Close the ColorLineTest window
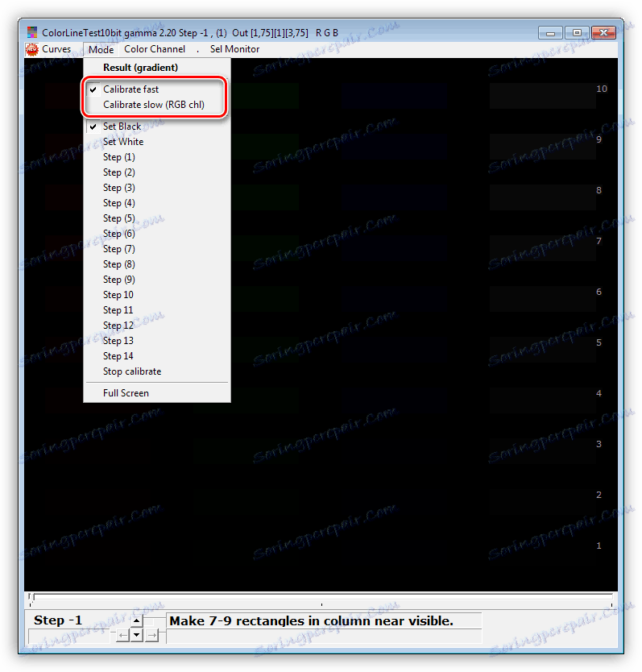 (603, 33)
